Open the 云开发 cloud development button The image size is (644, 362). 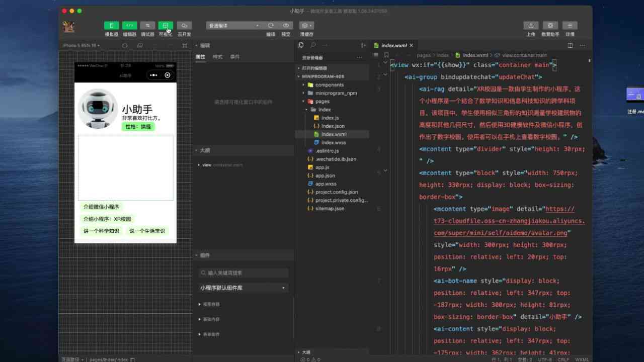(184, 26)
